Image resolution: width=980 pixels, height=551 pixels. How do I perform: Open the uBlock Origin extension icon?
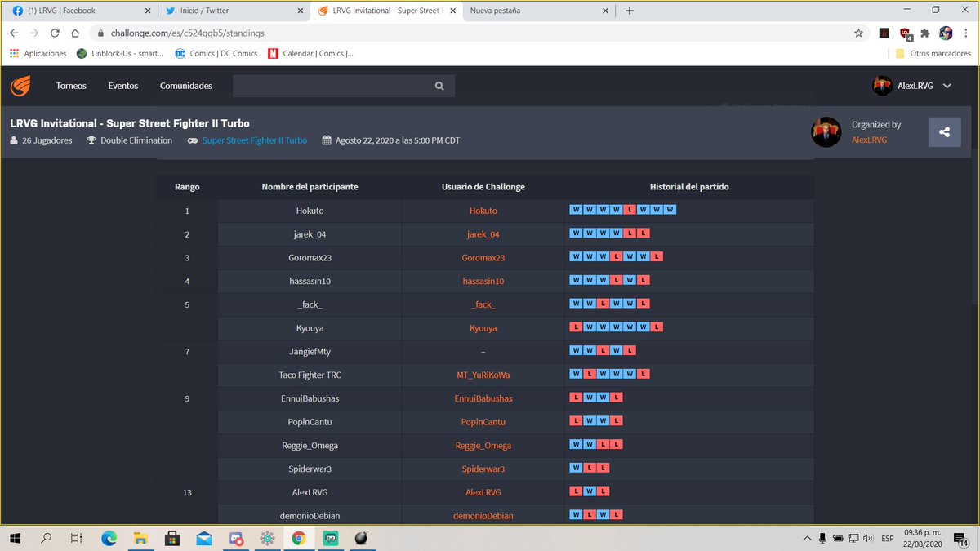(905, 33)
